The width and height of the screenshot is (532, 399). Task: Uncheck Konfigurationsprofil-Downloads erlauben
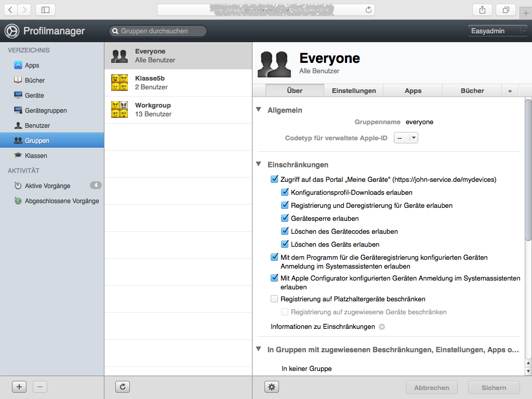click(285, 192)
